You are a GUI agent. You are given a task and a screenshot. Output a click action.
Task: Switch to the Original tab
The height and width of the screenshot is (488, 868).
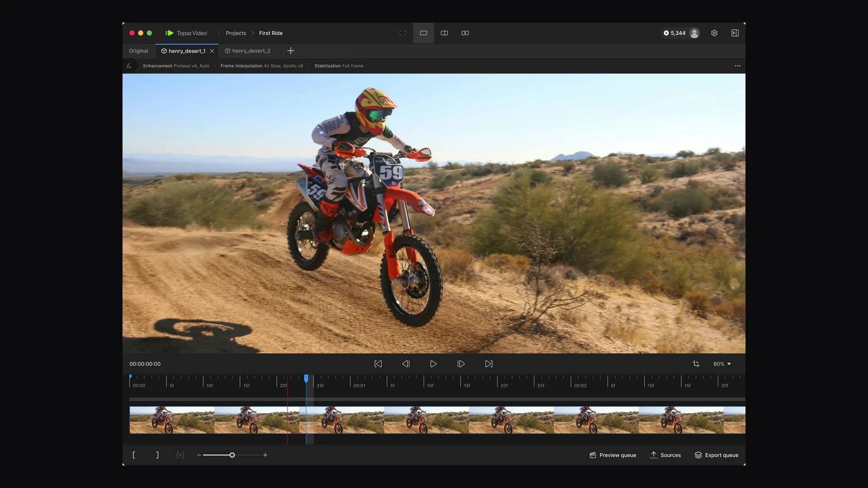(138, 51)
